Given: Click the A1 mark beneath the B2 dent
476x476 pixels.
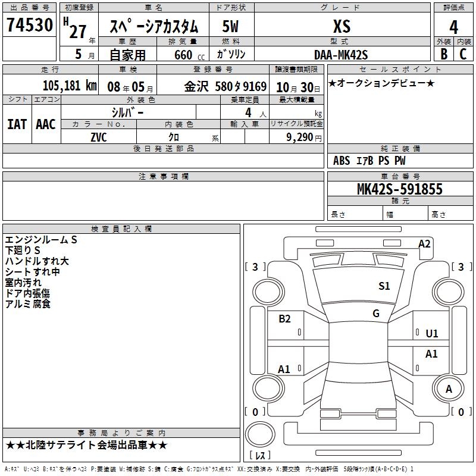Looking at the screenshot, I should [x=284, y=369].
